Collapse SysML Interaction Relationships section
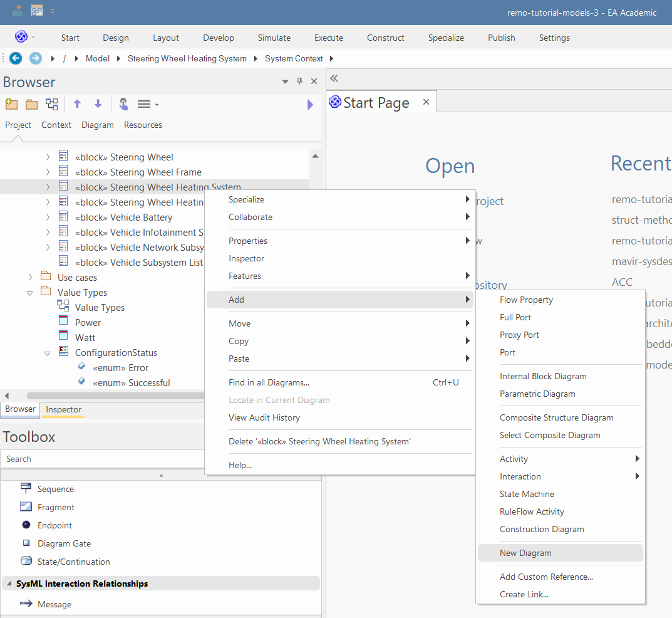 point(9,584)
